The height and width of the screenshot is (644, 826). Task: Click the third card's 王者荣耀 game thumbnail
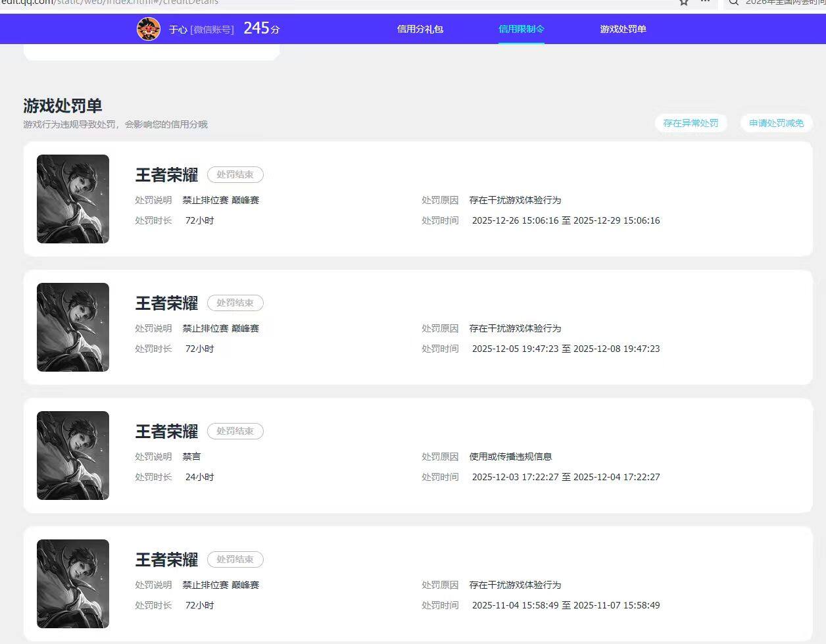coord(73,455)
